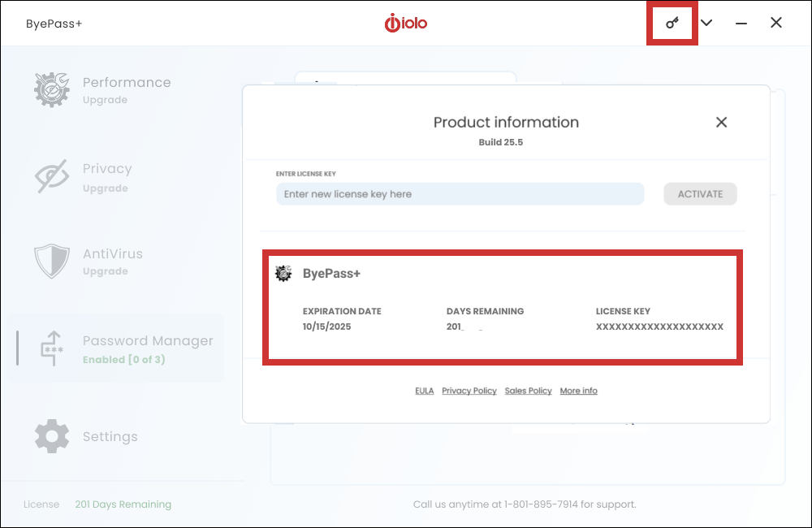Click the Privacy crossed-eye icon
Viewport: 812px width, 528px height.
tap(52, 176)
